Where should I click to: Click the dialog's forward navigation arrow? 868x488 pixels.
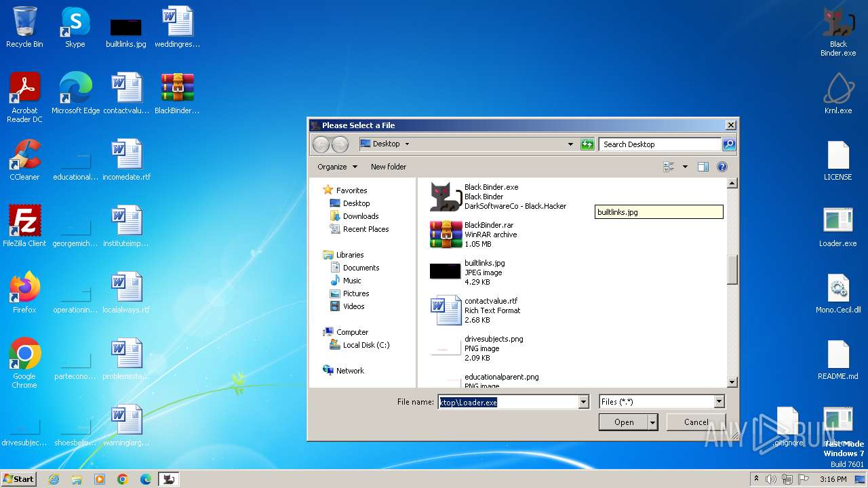[340, 144]
